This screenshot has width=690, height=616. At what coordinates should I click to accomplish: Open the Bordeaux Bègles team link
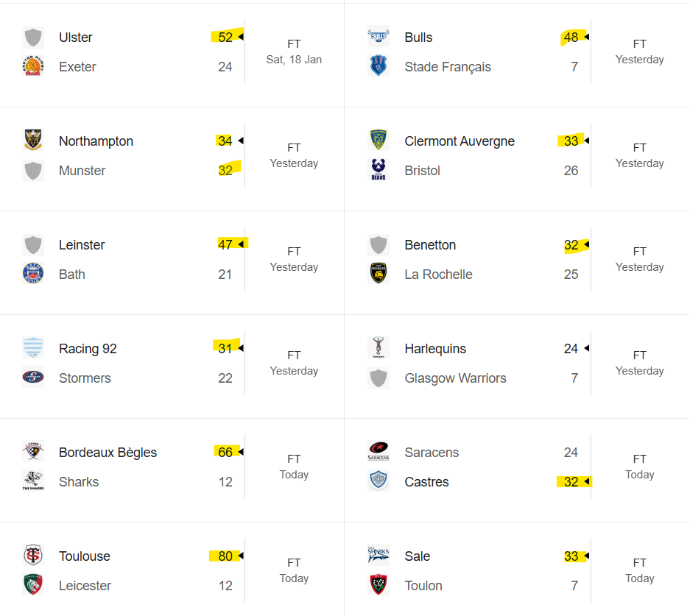click(108, 453)
